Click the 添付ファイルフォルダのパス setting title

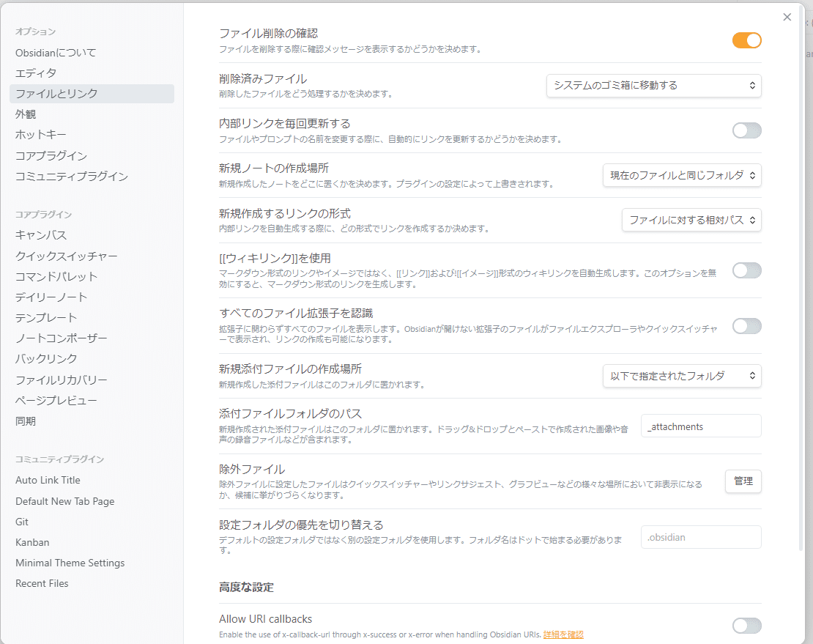(x=290, y=414)
